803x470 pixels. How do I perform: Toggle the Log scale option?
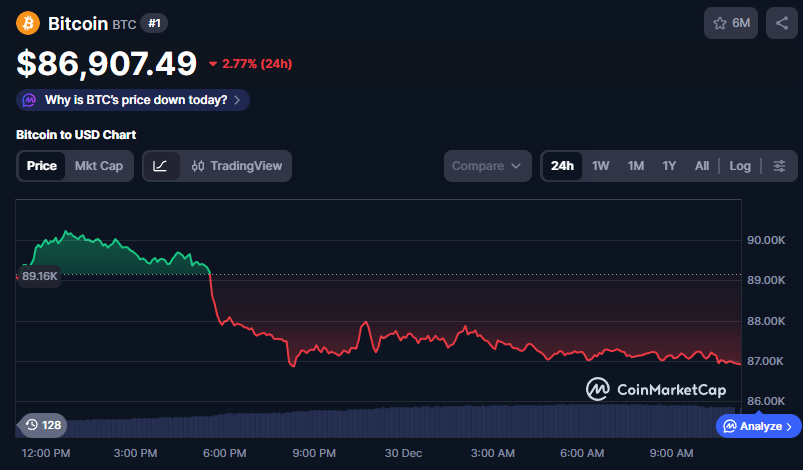[x=739, y=166]
